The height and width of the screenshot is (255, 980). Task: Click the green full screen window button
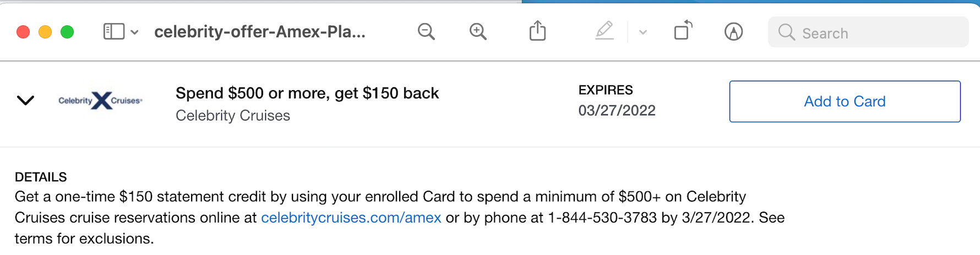(67, 32)
